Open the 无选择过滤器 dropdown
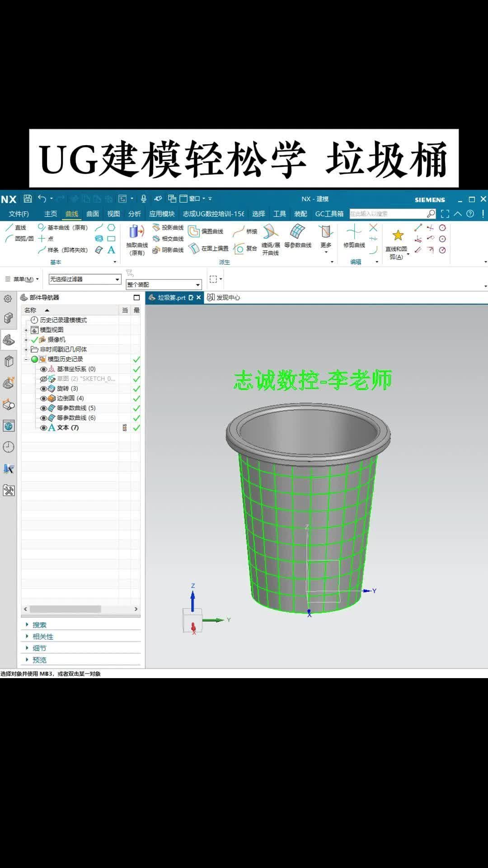 (85, 279)
